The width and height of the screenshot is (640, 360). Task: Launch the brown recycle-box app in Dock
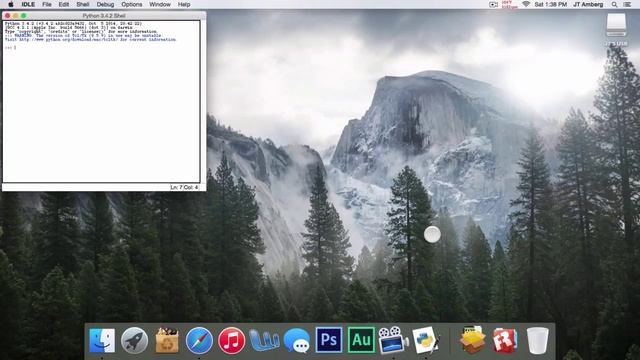click(167, 340)
